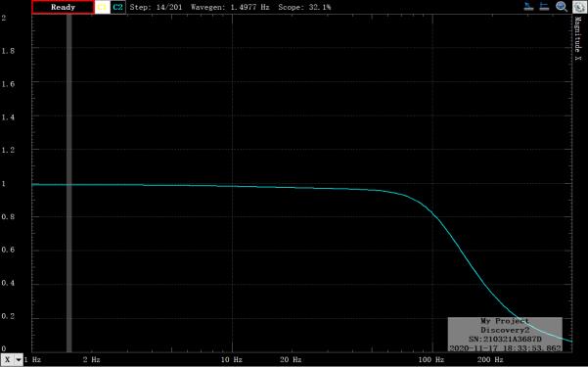Viewport: 588px width, 367px height.
Task: Toggle channel C1 visibility
Action: 102,7
